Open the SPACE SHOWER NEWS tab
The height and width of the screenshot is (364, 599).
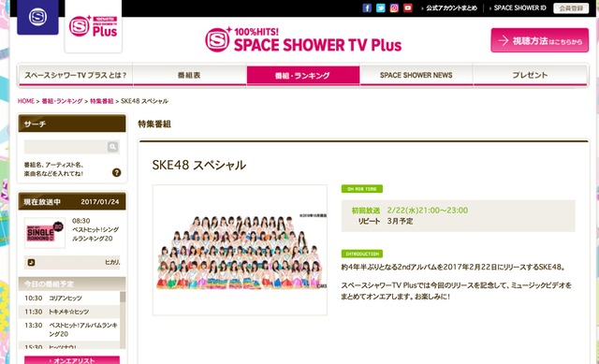[416, 75]
